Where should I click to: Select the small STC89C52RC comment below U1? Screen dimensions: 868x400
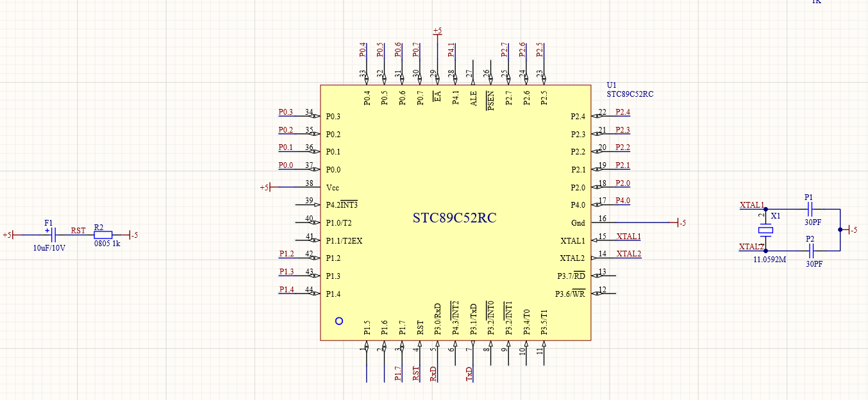[630, 94]
